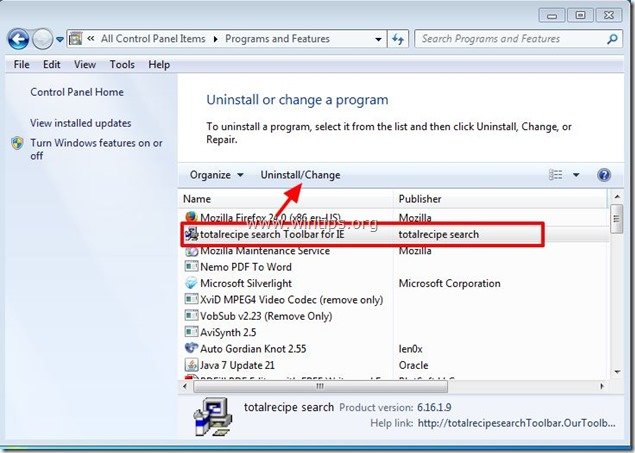This screenshot has width=635, height=453.
Task: Open the view options dropdown arrow
Action: point(576,175)
